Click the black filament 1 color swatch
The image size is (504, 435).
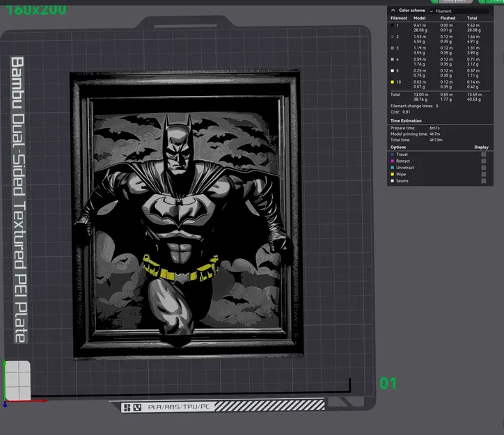pyautogui.click(x=393, y=25)
